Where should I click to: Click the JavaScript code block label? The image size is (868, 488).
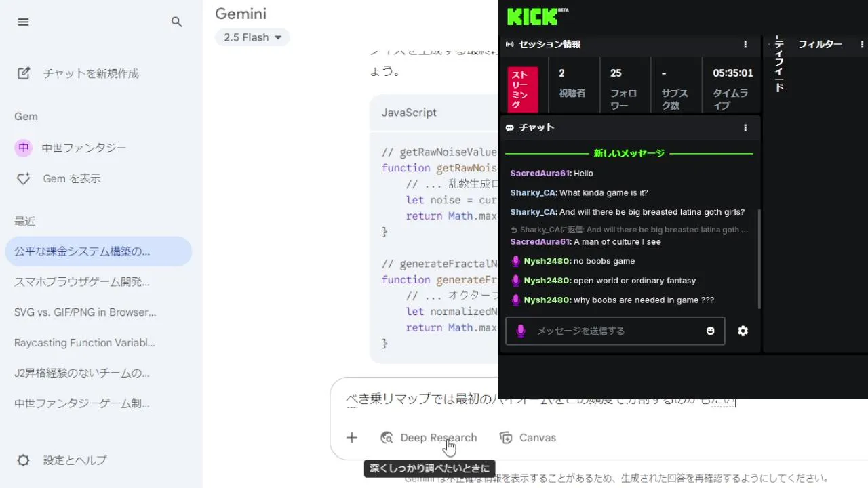[x=409, y=113]
